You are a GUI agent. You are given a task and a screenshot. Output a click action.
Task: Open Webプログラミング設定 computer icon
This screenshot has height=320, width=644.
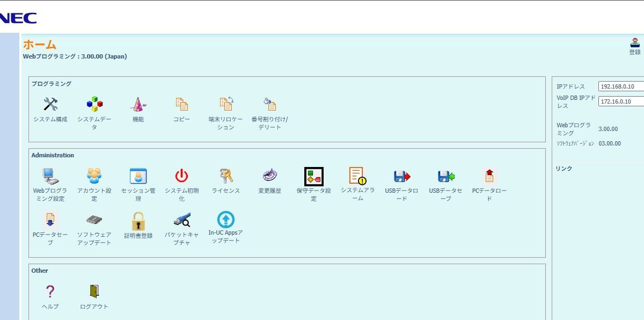click(x=50, y=176)
